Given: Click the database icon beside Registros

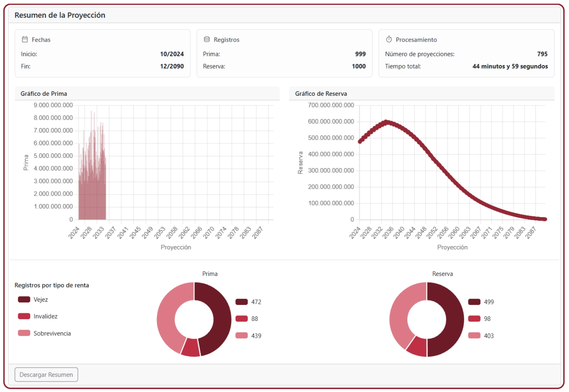Looking at the screenshot, I should point(207,39).
